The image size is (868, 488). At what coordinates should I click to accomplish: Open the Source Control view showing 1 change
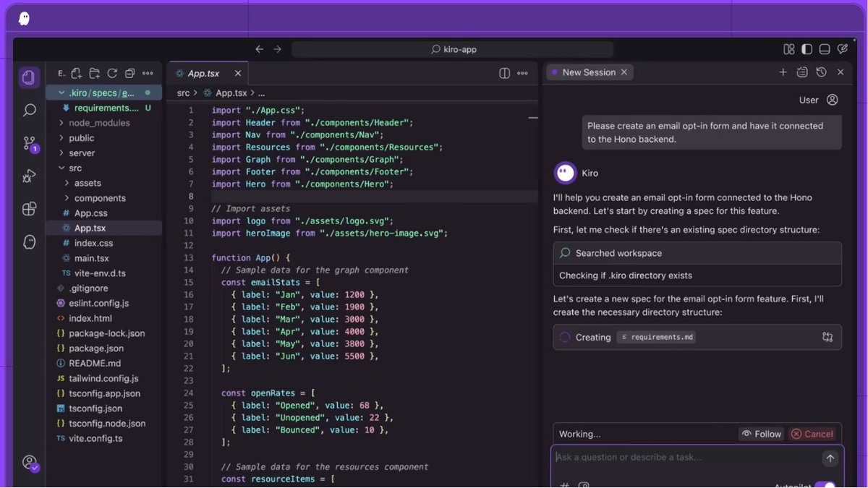click(29, 143)
